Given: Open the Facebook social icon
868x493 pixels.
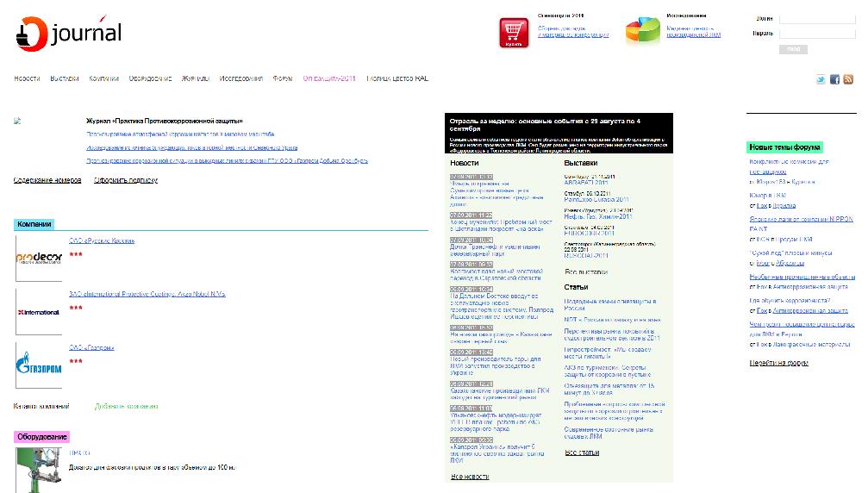Looking at the screenshot, I should coord(834,79).
